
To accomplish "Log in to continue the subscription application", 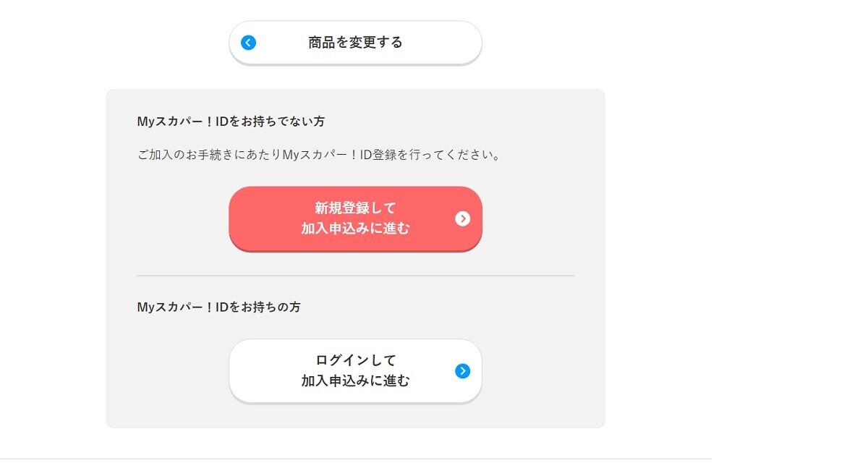I will (355, 370).
